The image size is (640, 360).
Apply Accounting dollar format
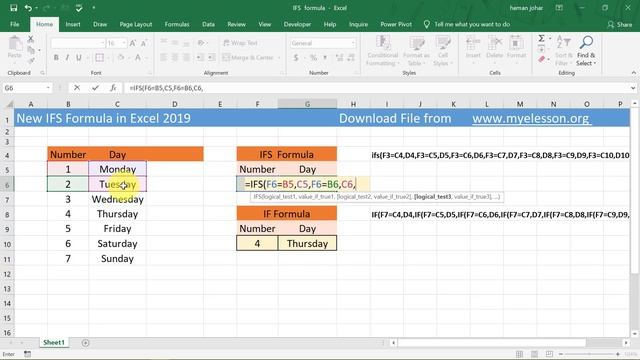296,58
